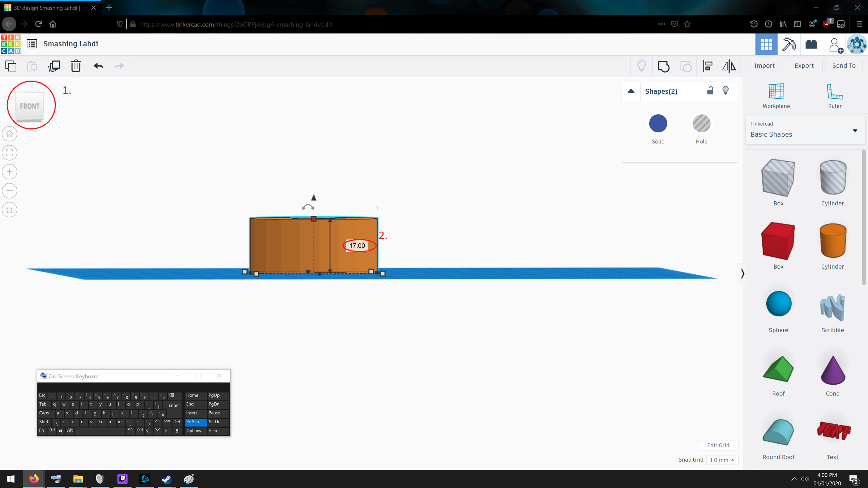
Task: Open the Send To menu
Action: pos(844,66)
